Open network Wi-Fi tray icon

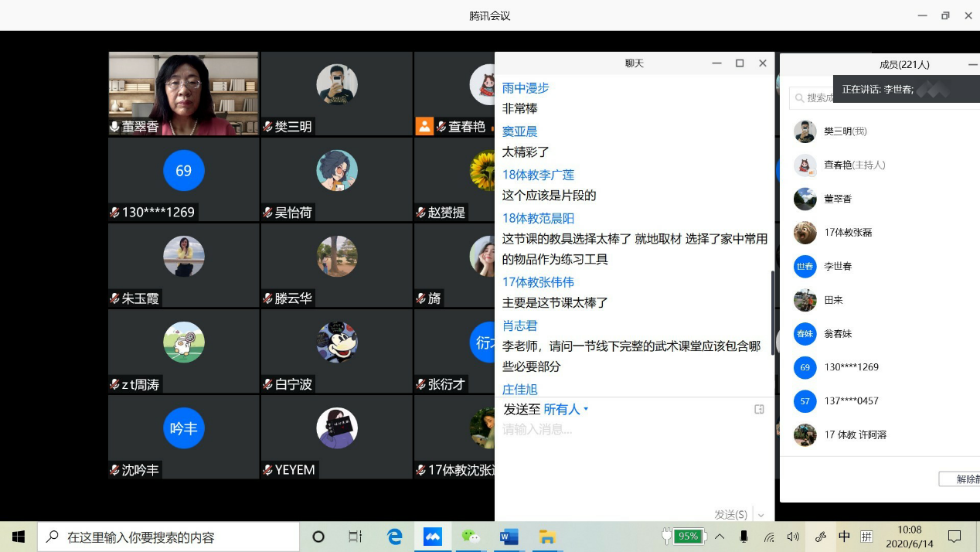click(x=769, y=537)
